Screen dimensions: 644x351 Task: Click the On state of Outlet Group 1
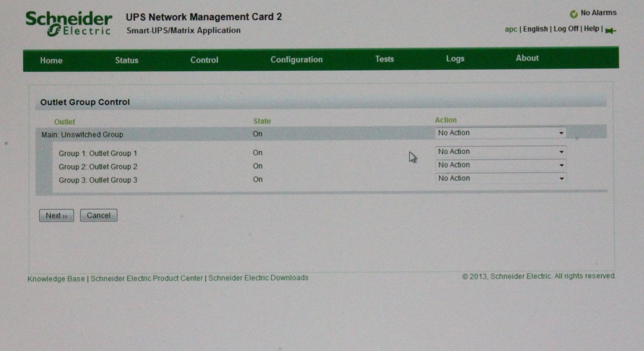(x=258, y=152)
